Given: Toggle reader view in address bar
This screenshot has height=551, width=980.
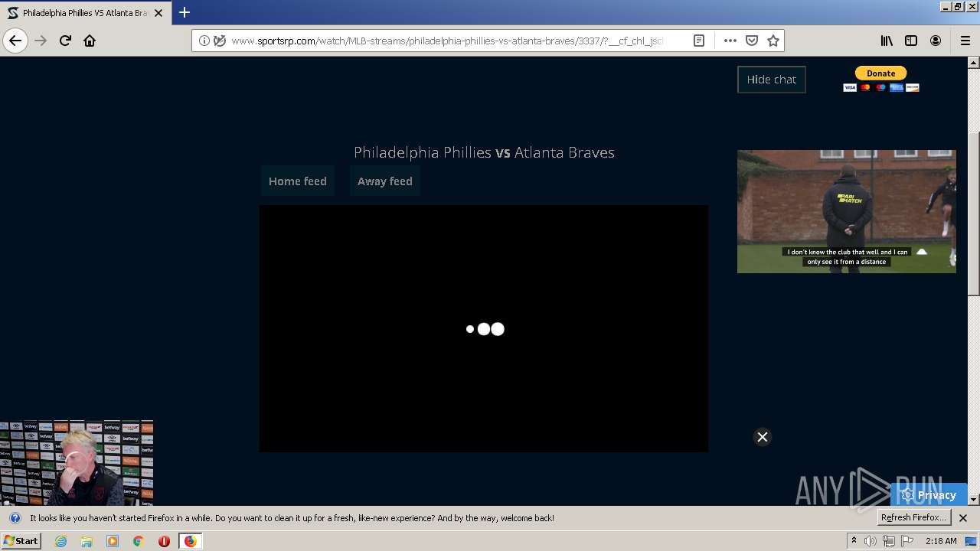Looking at the screenshot, I should [x=699, y=41].
